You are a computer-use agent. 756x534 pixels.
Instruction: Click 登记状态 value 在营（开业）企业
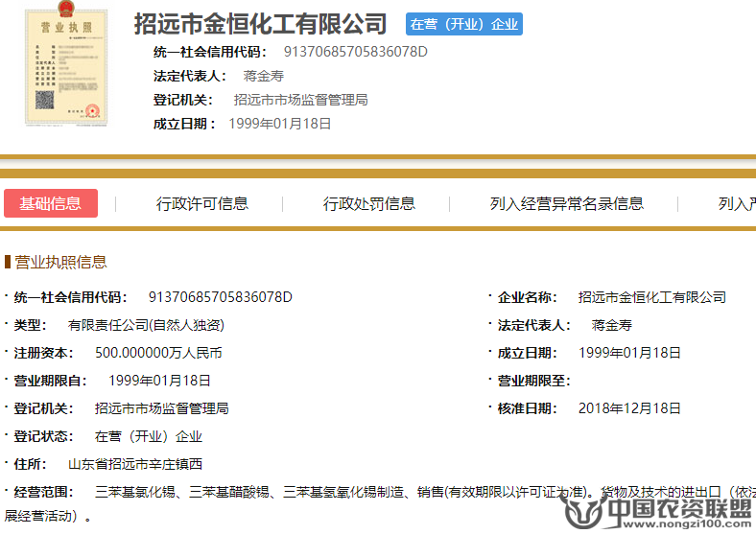[149, 436]
